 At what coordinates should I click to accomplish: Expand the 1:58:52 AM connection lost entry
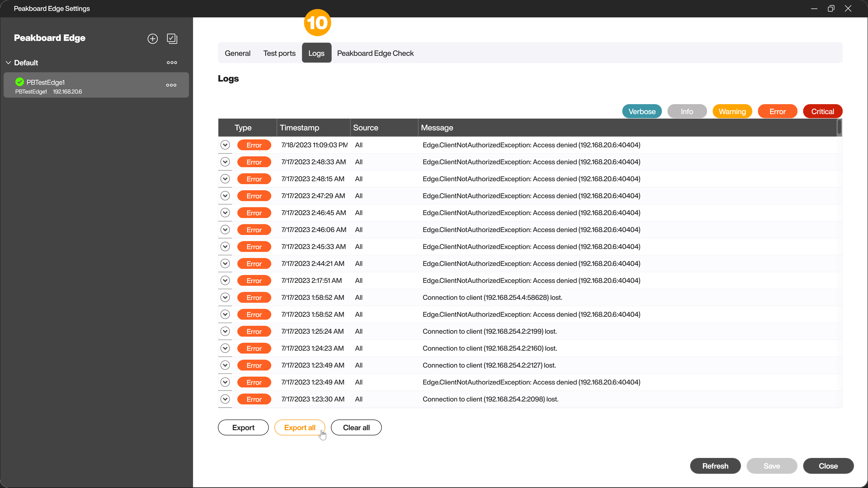coord(225,297)
